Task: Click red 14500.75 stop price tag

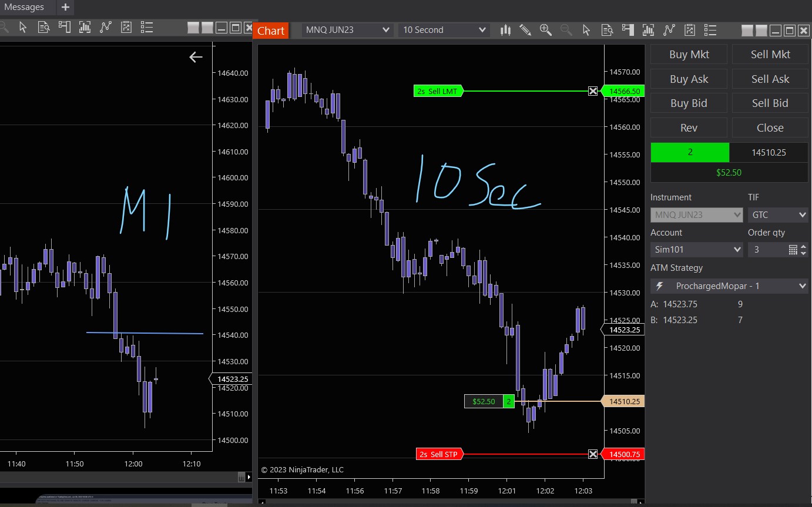Action: coord(624,454)
